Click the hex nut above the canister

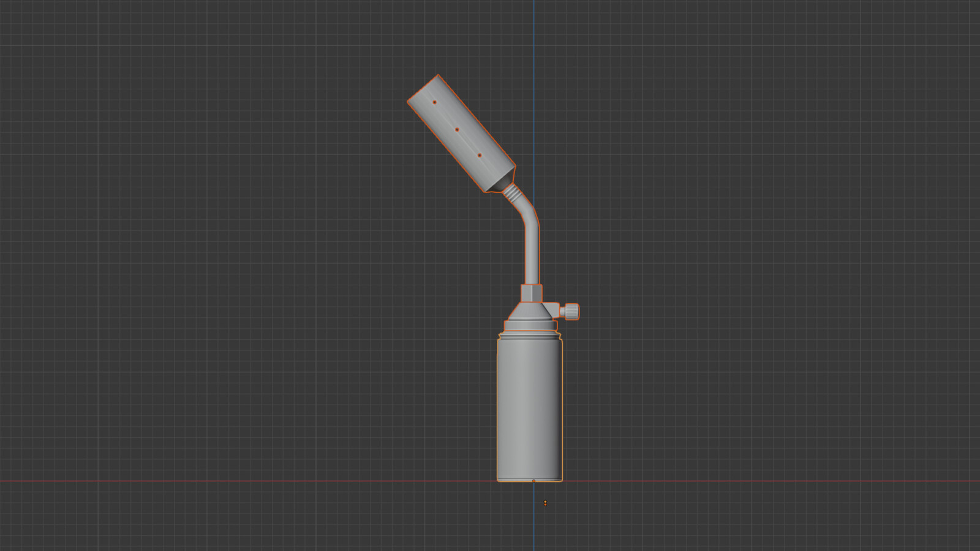click(531, 293)
